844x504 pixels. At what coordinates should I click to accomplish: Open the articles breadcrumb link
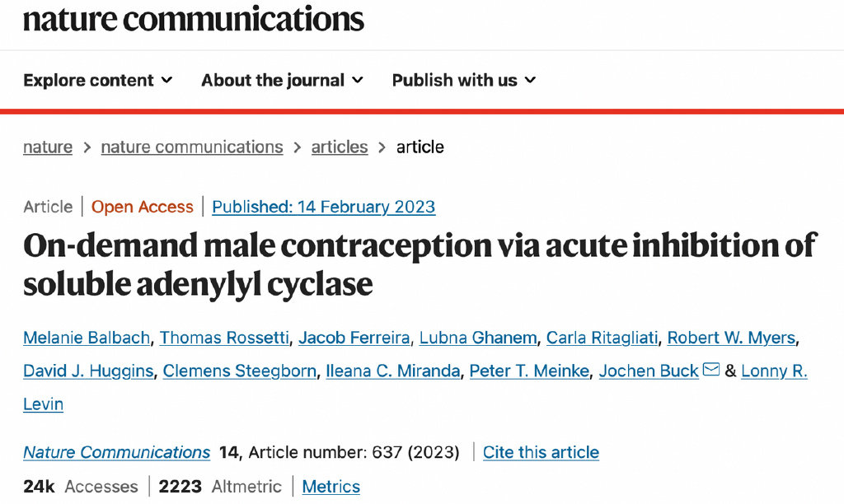click(x=340, y=147)
